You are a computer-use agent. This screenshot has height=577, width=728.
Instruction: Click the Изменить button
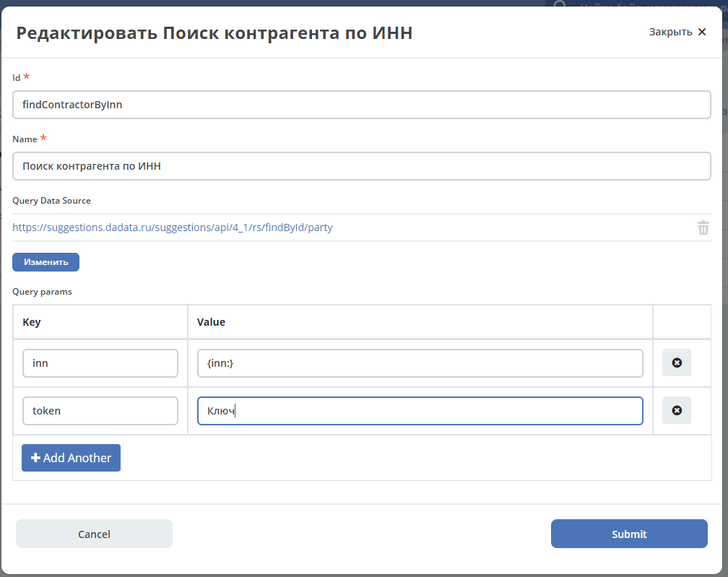coord(46,262)
